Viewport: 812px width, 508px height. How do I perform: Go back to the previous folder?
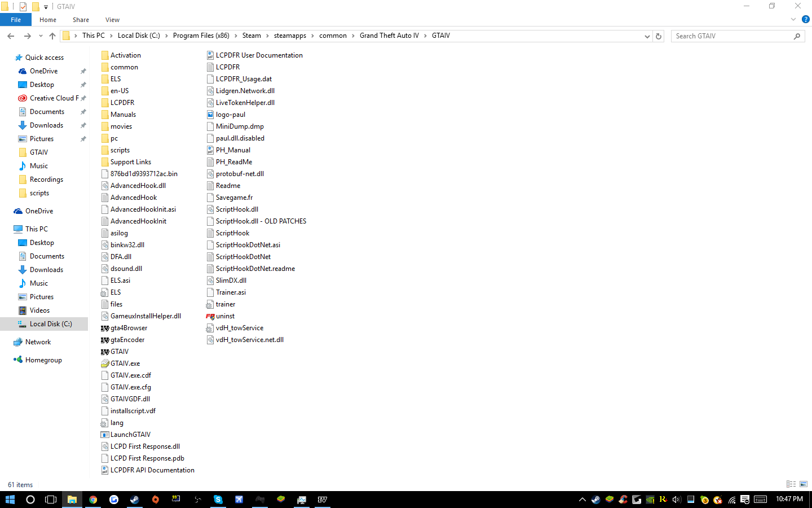(x=11, y=36)
